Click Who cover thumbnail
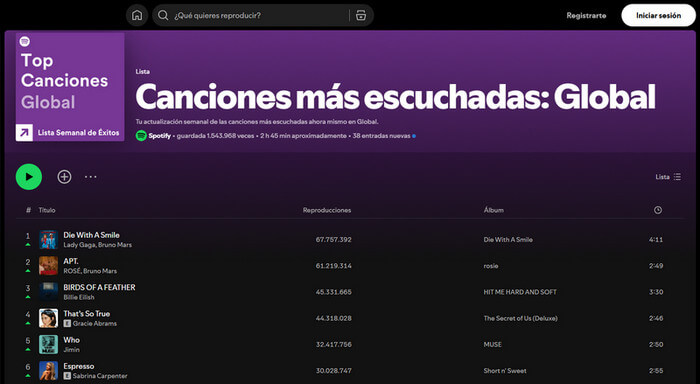Screen dimensions: 700x384 tap(48, 345)
